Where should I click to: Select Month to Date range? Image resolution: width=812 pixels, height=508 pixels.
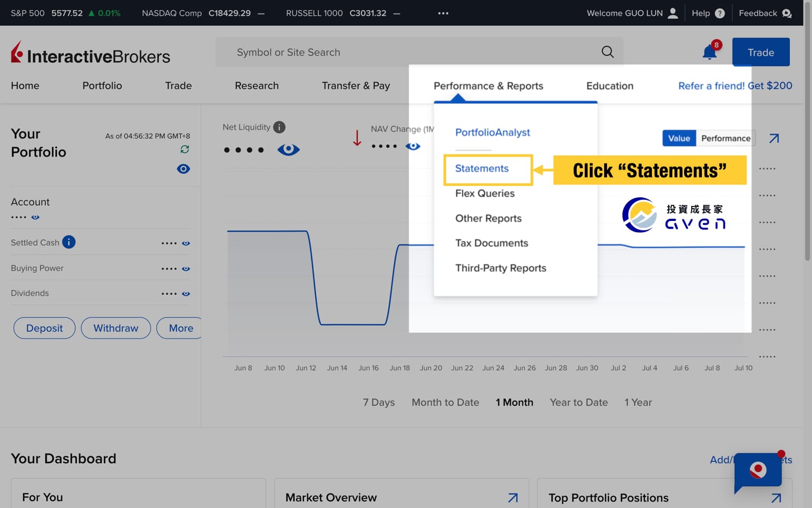point(445,402)
